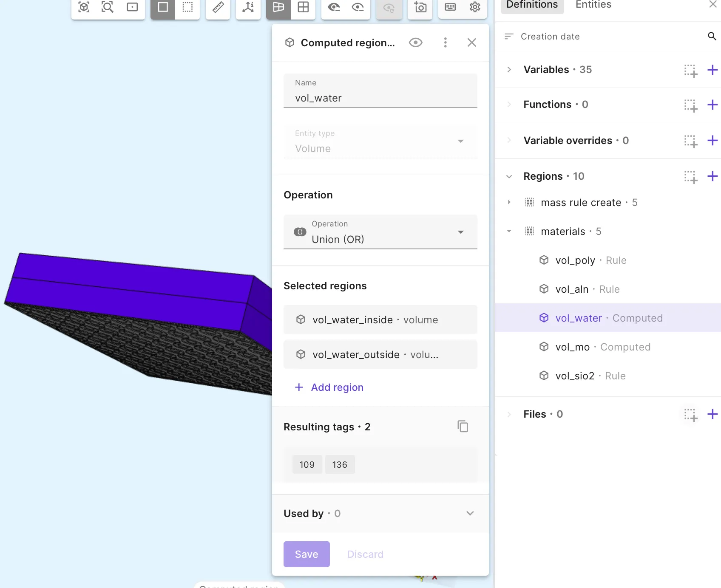Viewport: 721px width, 588px height.
Task: Save the computed region
Action: click(x=307, y=554)
